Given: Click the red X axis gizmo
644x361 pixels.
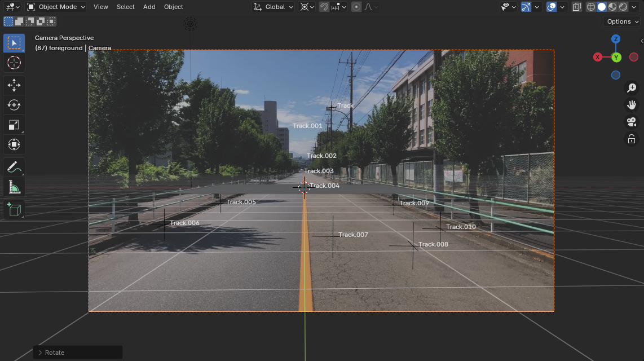Looking at the screenshot, I should [598, 57].
